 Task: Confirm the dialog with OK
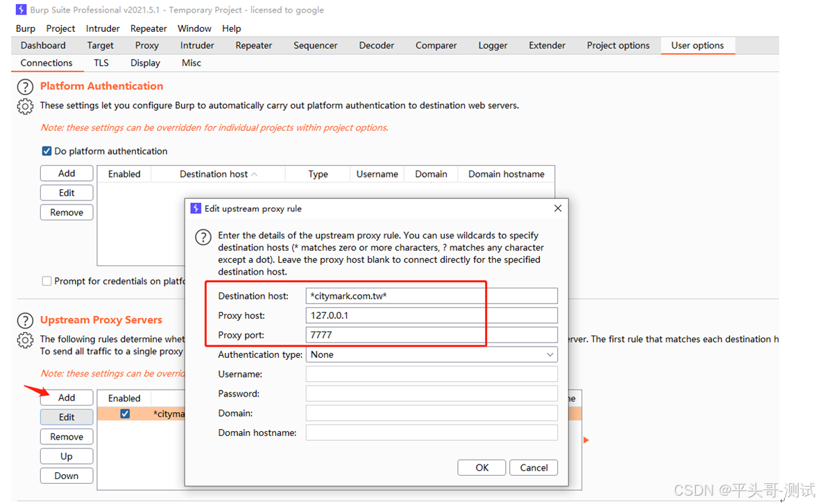pyautogui.click(x=482, y=467)
